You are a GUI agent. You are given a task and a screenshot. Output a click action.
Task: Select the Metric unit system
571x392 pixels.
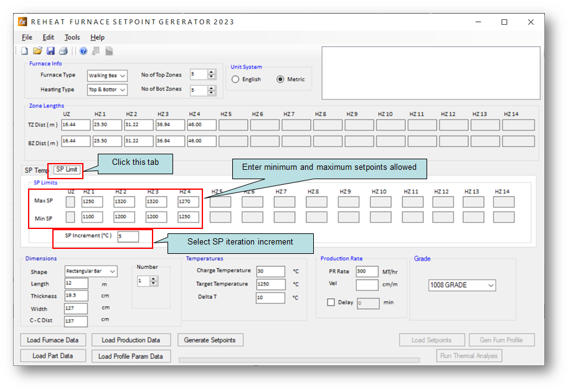pos(291,80)
